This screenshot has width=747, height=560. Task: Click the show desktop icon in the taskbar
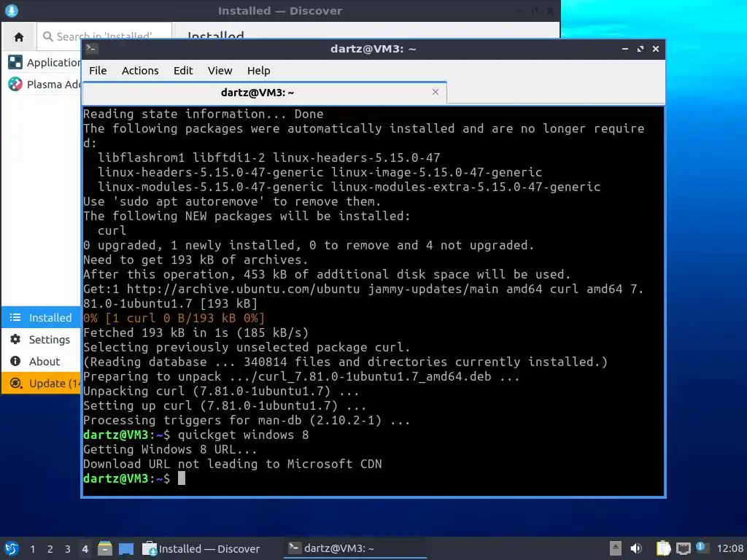126,548
